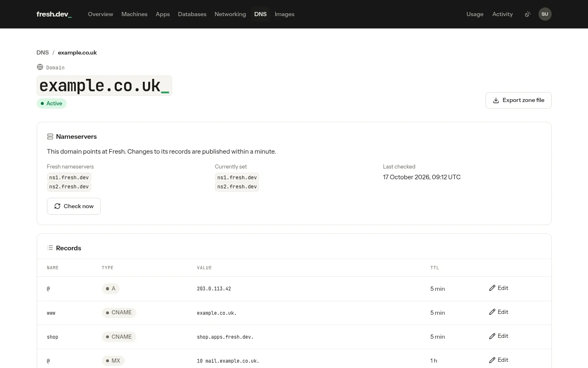Click Check now for nameservers
This screenshot has width=588, height=368.
[x=74, y=206]
